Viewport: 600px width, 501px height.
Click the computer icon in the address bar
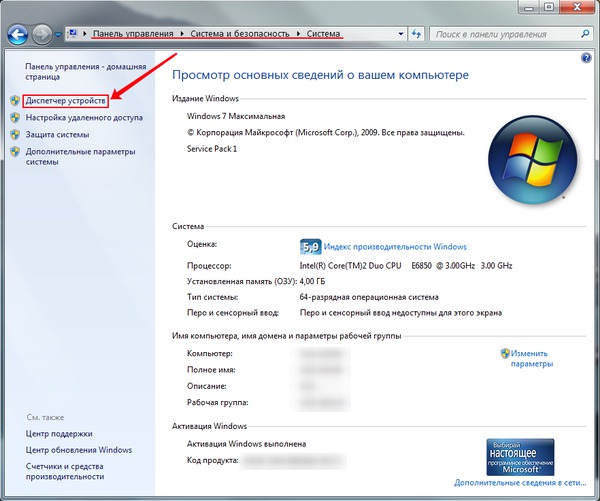(x=72, y=34)
